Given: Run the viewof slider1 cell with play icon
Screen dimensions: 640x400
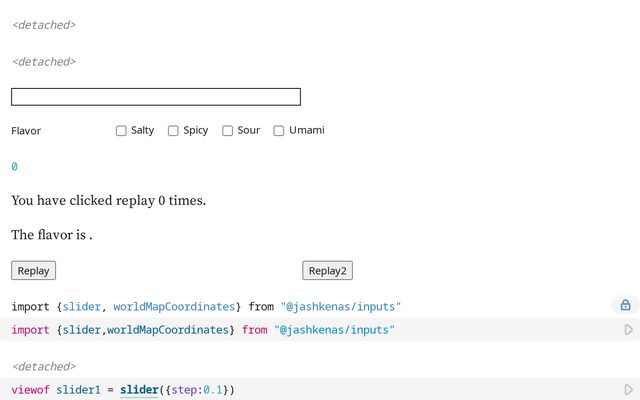Looking at the screenshot, I should (x=628, y=389).
